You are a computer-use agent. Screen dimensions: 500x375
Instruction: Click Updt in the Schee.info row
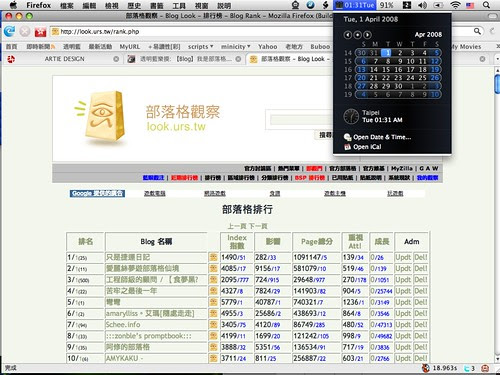click(403, 325)
